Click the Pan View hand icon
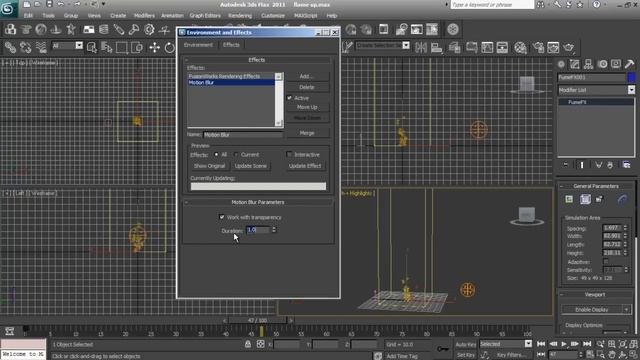The height and width of the screenshot is (360, 640). click(x=611, y=354)
